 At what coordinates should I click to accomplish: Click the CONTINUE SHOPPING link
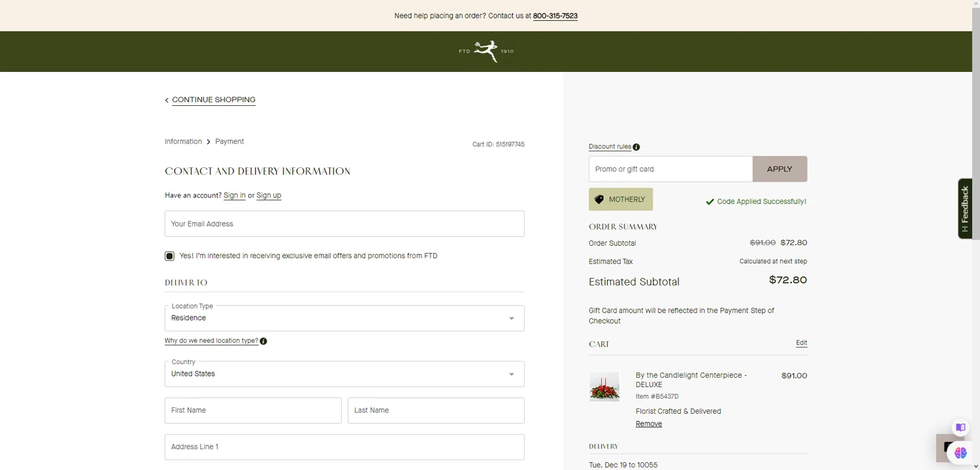click(214, 100)
